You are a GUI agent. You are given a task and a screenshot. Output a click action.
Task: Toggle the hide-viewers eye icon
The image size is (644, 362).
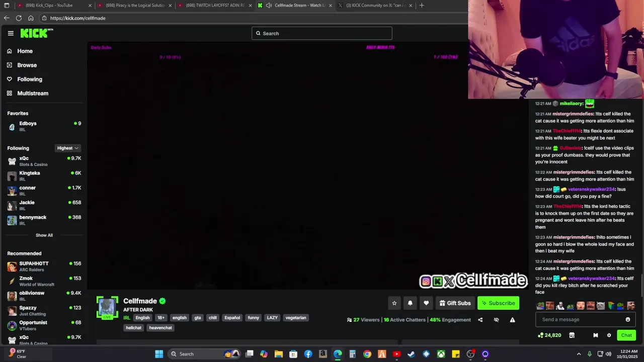496,320
